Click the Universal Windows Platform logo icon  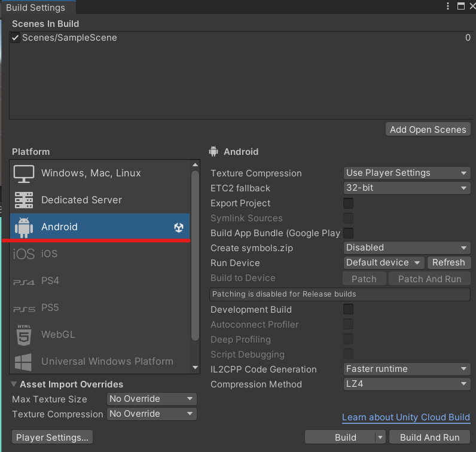tap(23, 362)
